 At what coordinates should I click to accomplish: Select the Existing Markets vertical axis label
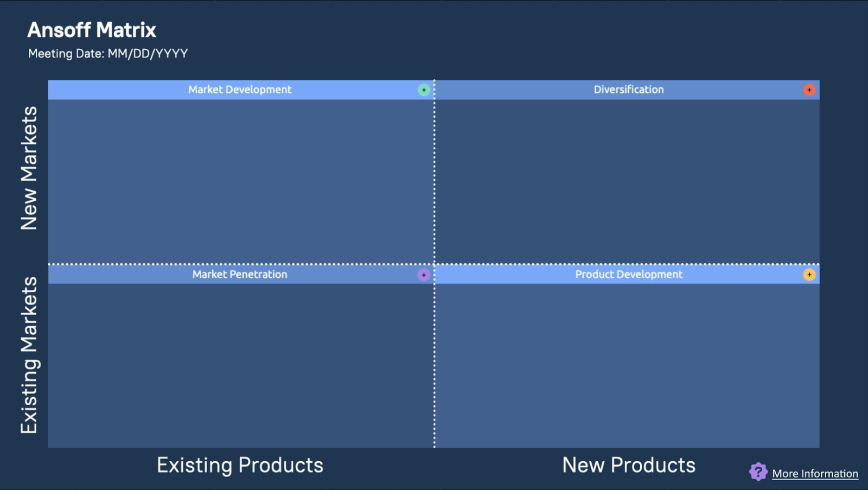coord(29,355)
